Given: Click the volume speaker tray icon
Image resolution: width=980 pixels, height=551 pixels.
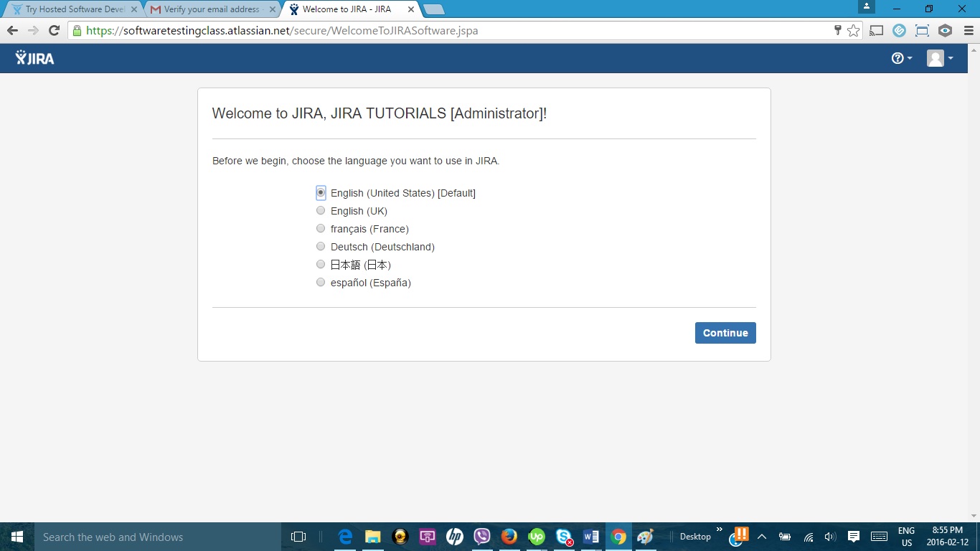Looking at the screenshot, I should coord(831,537).
